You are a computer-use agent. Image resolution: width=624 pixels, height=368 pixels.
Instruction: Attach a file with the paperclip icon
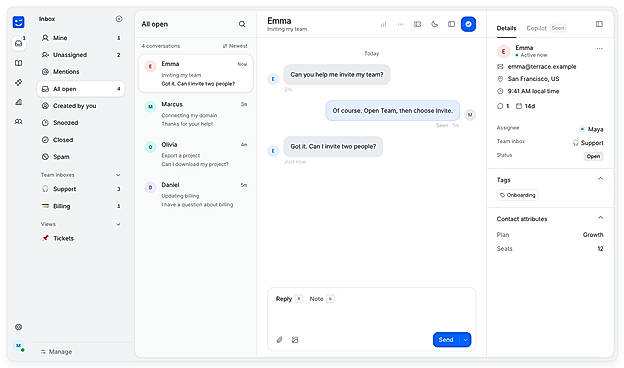[279, 340]
